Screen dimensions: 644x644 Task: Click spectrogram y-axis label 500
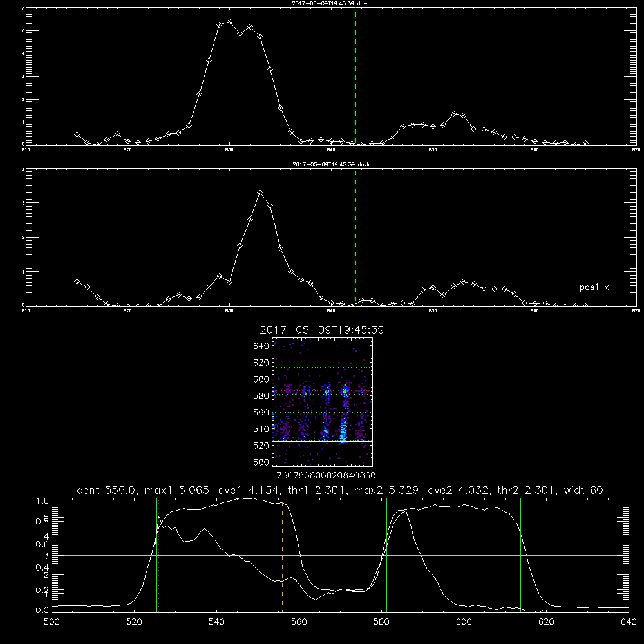261,462
